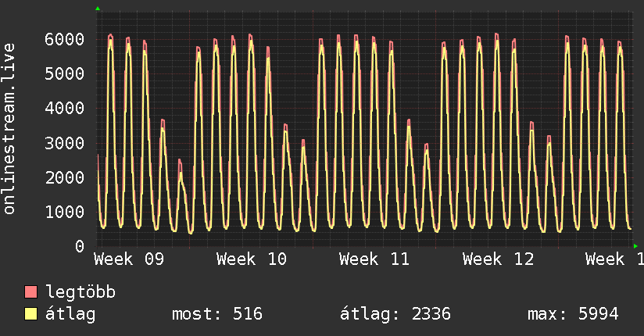Viewport: 644px width, 336px height.
Task: Click the 5000 y-axis tick label
Action: coord(65,74)
